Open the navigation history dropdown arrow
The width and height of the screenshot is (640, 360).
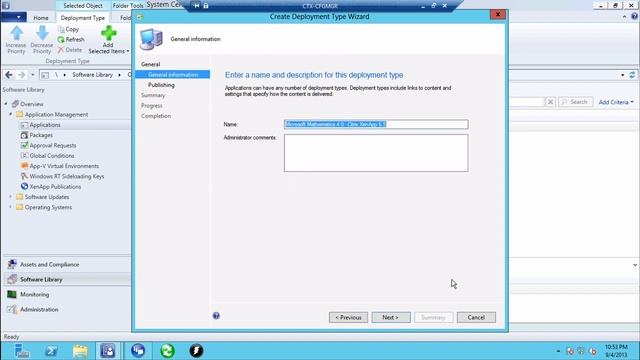(x=33, y=75)
